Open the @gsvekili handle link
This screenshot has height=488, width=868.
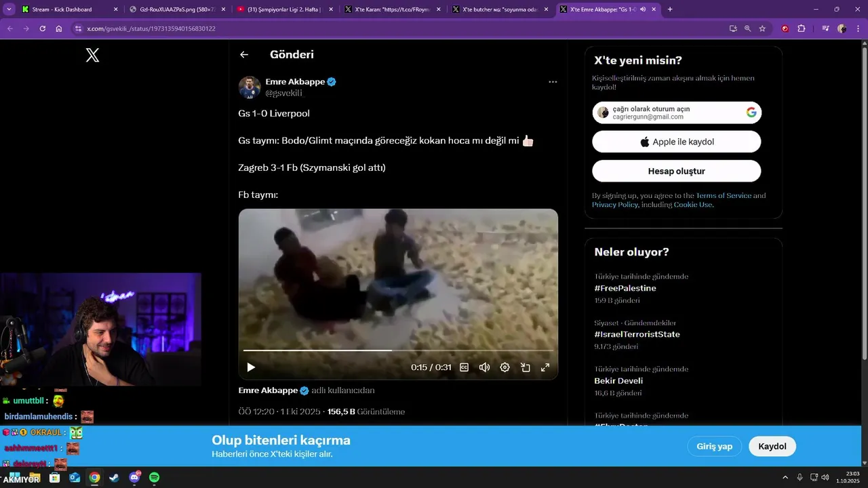283,93
